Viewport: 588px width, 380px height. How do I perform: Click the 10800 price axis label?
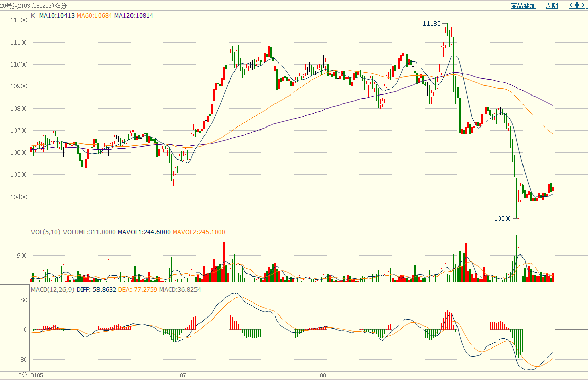[19, 109]
